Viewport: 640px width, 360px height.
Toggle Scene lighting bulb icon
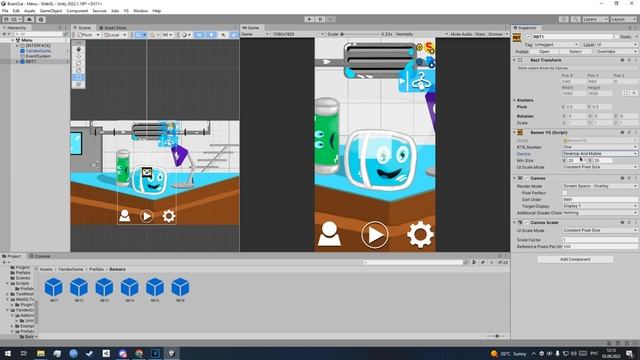pos(211,35)
